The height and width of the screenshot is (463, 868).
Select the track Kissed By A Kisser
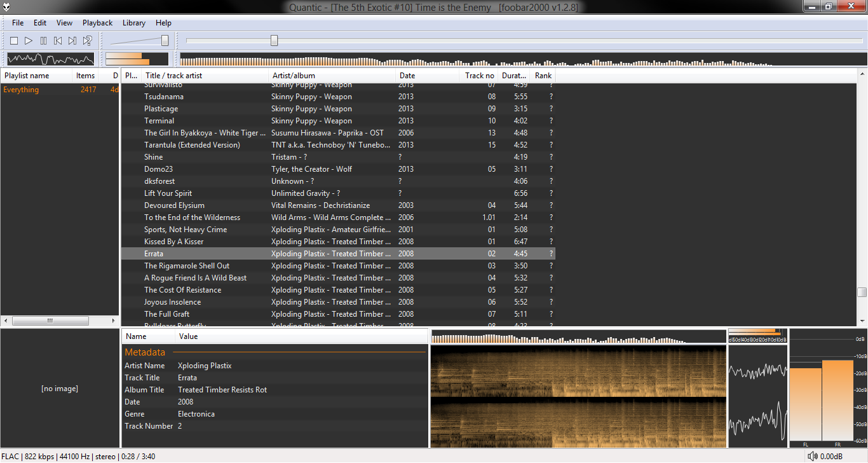pos(338,242)
